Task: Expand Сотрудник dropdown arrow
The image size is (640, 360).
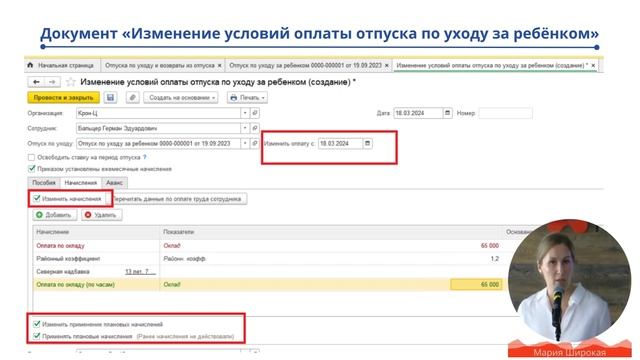Action: tap(245, 128)
